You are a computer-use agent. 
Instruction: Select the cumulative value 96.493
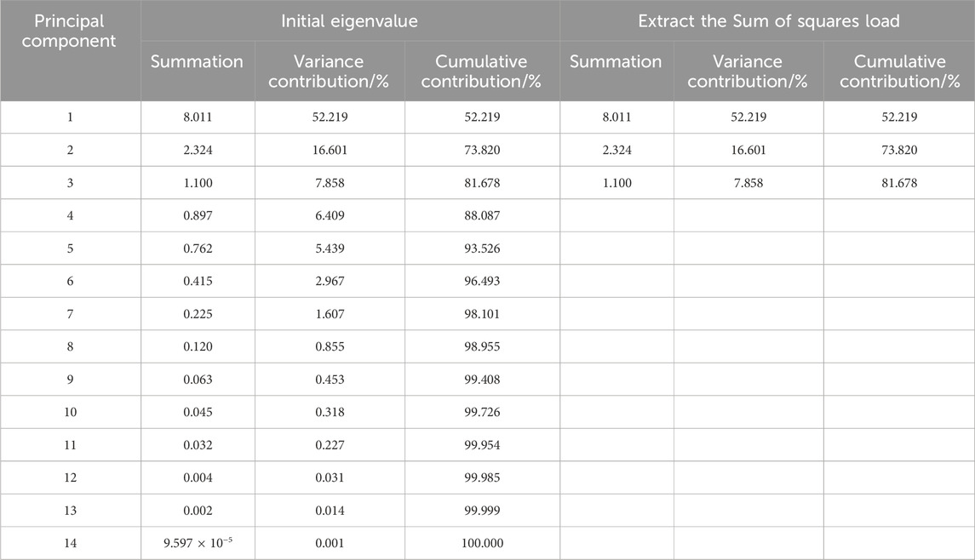tap(482, 281)
